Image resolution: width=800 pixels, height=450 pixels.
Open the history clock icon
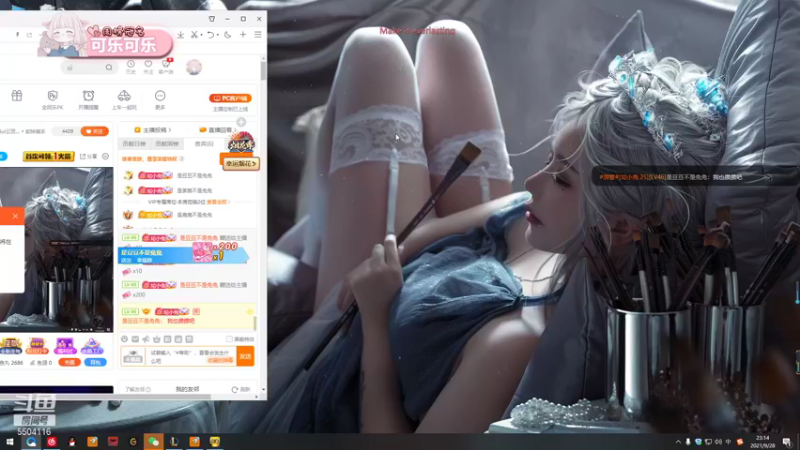point(131,66)
